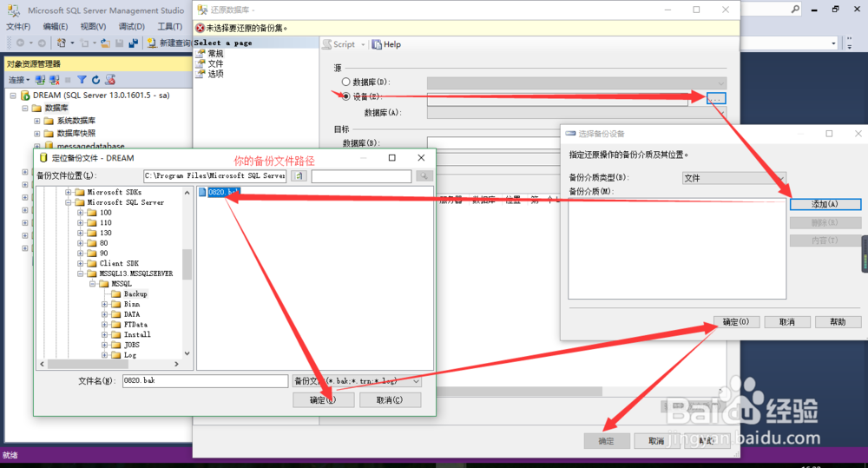
Task: Click Connect Object Explorer icon
Action: pyautogui.click(x=40, y=80)
